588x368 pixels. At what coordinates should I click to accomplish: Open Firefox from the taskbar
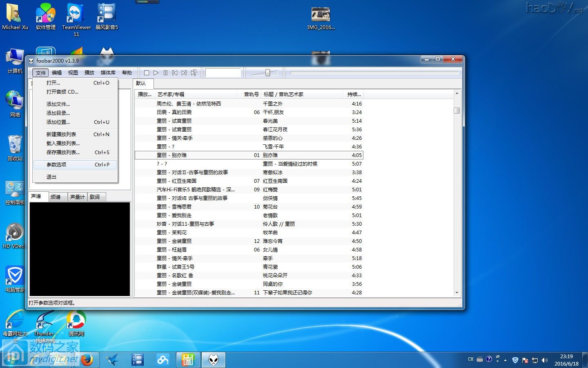coord(87,360)
